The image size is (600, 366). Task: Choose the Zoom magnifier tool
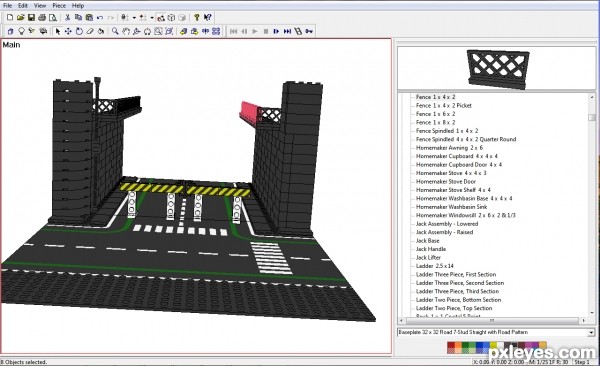(115, 31)
